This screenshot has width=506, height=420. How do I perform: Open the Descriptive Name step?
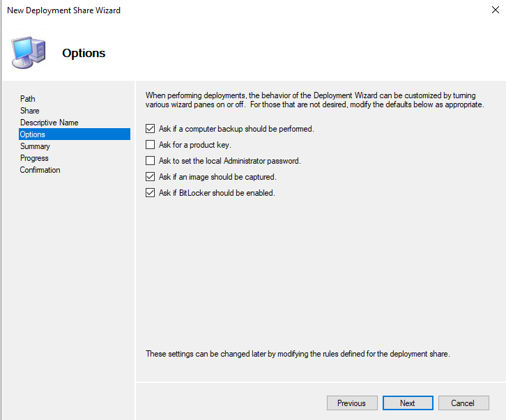tap(49, 123)
